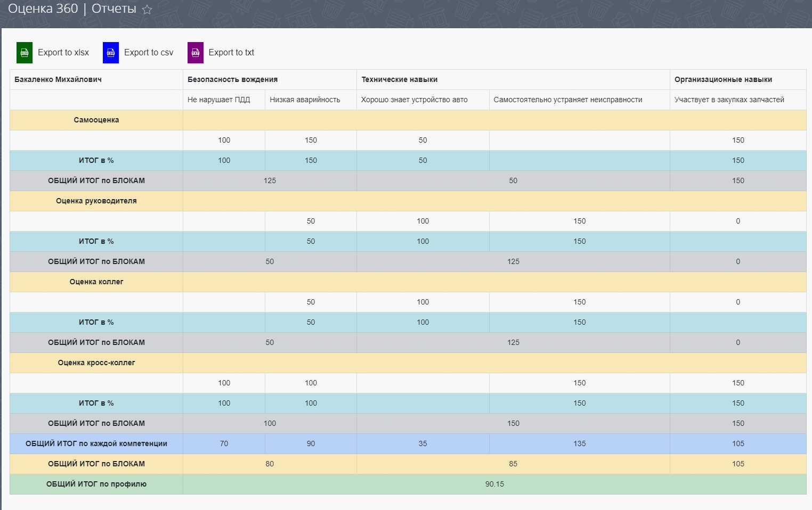
Task: Click ОБЩИЙ ИТОГ по БЛОКАМ in yellow summary row
Action: [96, 464]
